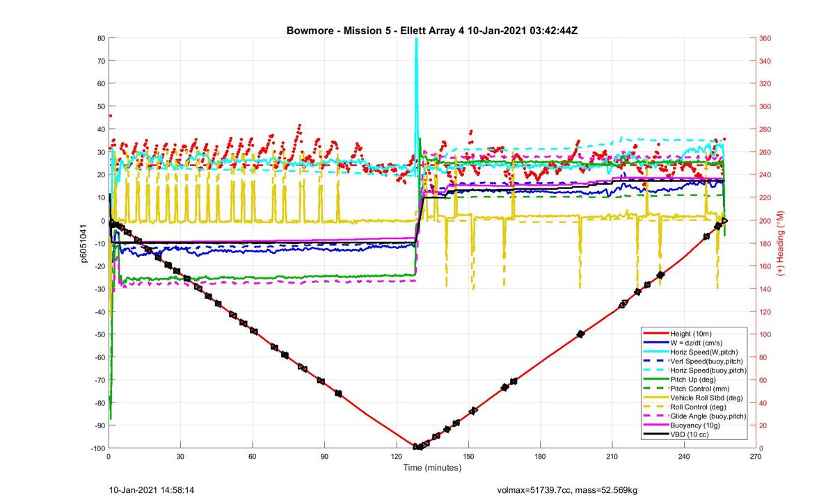835x504 pixels.
Task: Click the magenta solid line sample beside Buoyancy
Action: click(656, 425)
